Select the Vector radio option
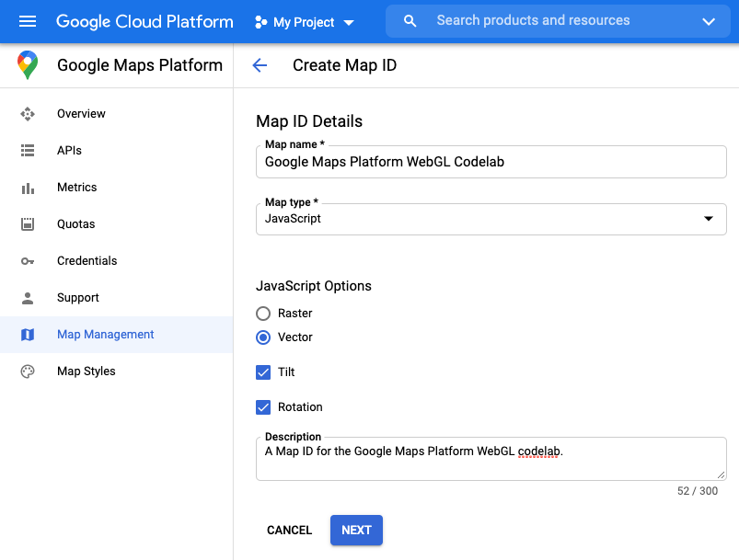This screenshot has height=560, width=739. (263, 337)
